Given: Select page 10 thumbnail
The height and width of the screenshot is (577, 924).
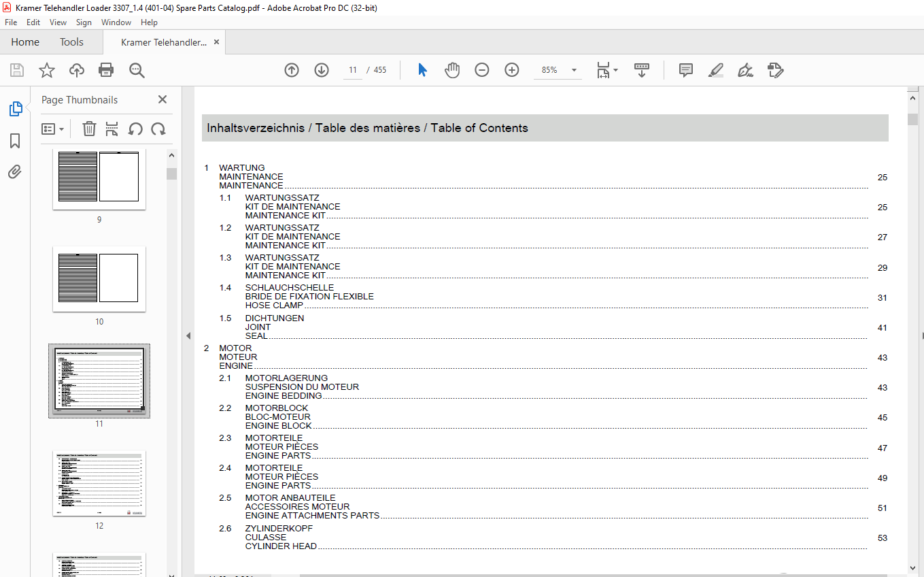Looking at the screenshot, I should [99, 279].
